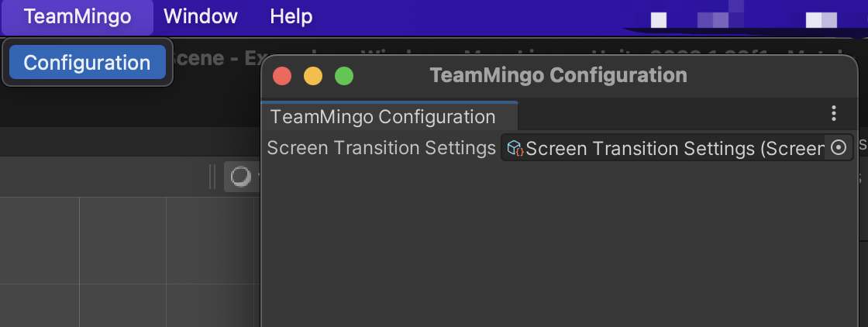
Task: Minimize the window using the yellow button
Action: 313,76
